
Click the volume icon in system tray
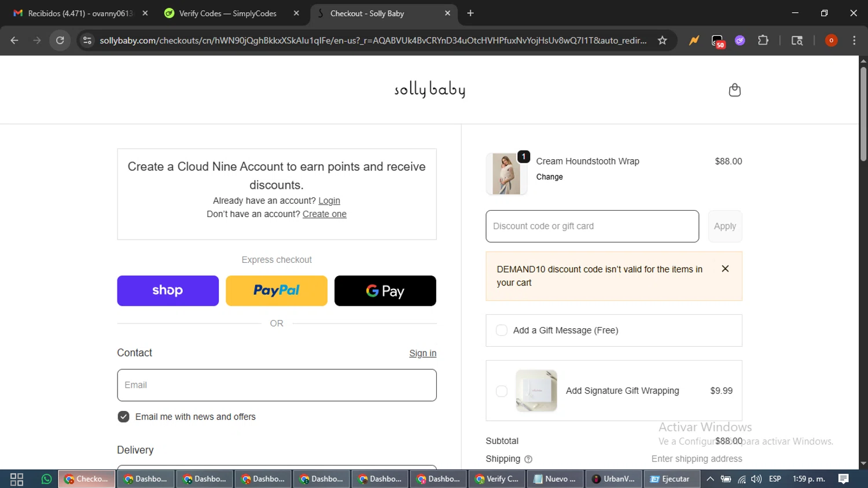756,479
